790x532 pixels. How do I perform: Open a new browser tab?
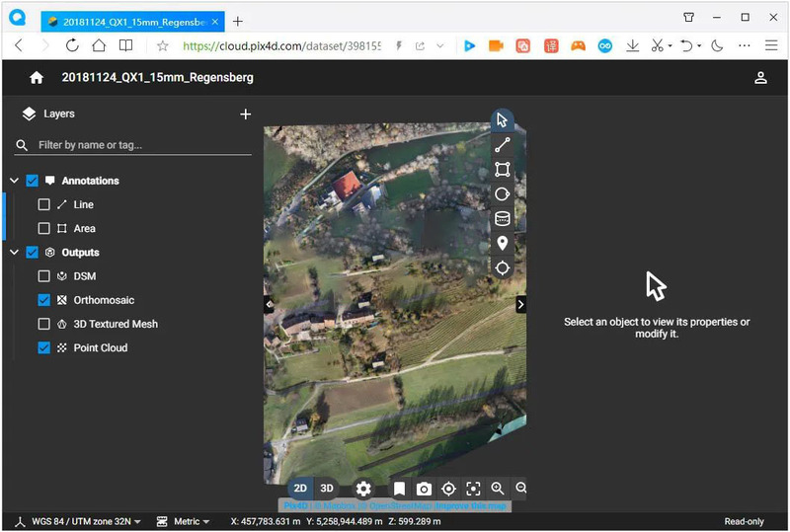(238, 21)
